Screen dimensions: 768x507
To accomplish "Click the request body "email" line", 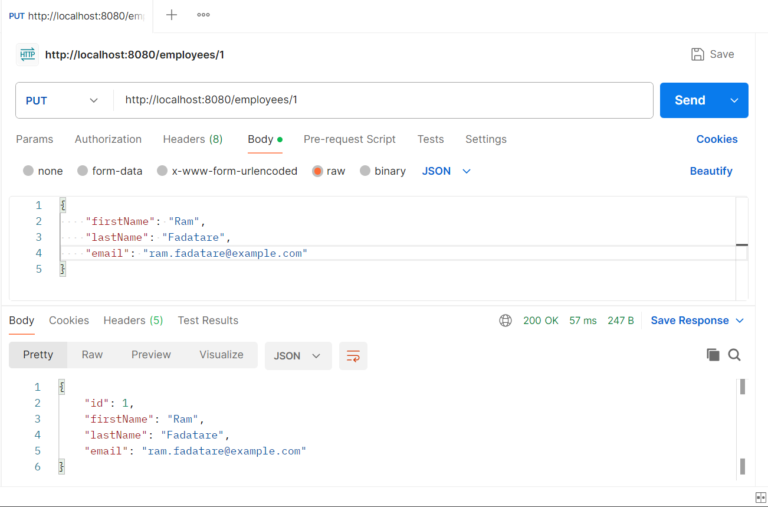I will pyautogui.click(x=196, y=253).
